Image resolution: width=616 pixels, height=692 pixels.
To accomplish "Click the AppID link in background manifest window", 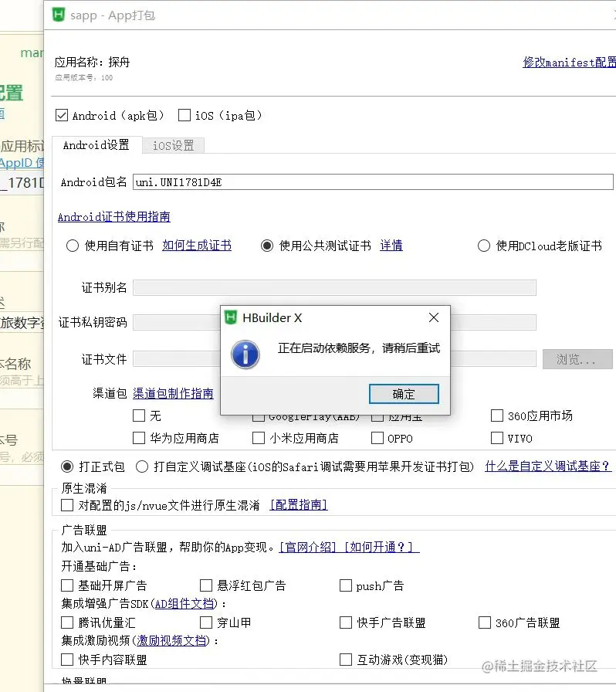I will 22,163.
